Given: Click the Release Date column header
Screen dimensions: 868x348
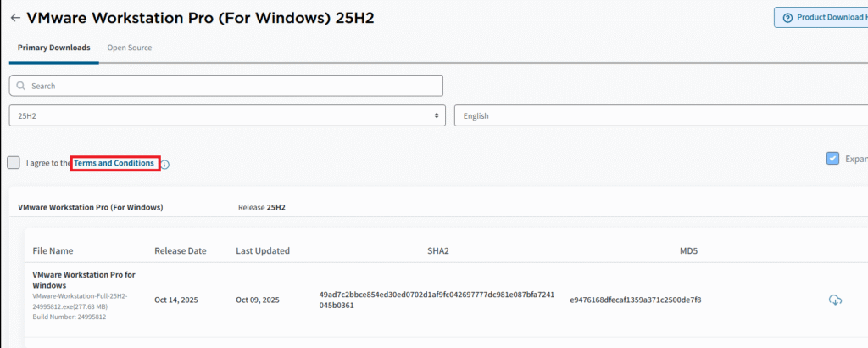Looking at the screenshot, I should tap(181, 250).
